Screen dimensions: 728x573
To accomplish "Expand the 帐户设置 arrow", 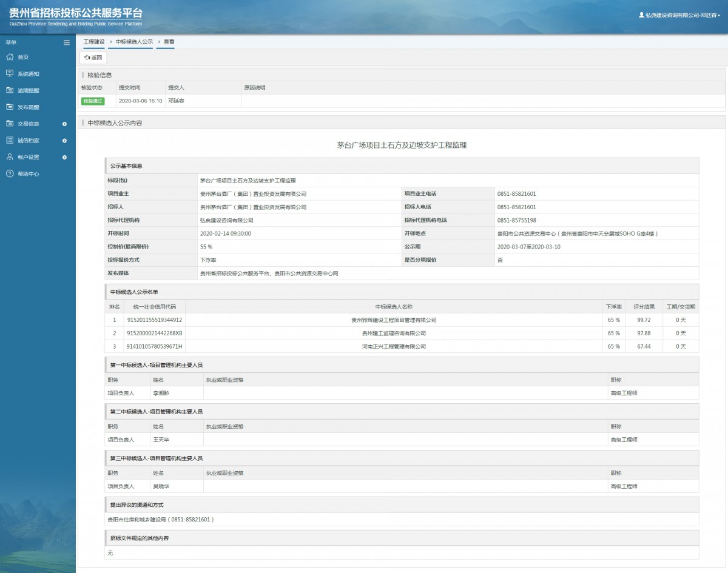I will (65, 157).
